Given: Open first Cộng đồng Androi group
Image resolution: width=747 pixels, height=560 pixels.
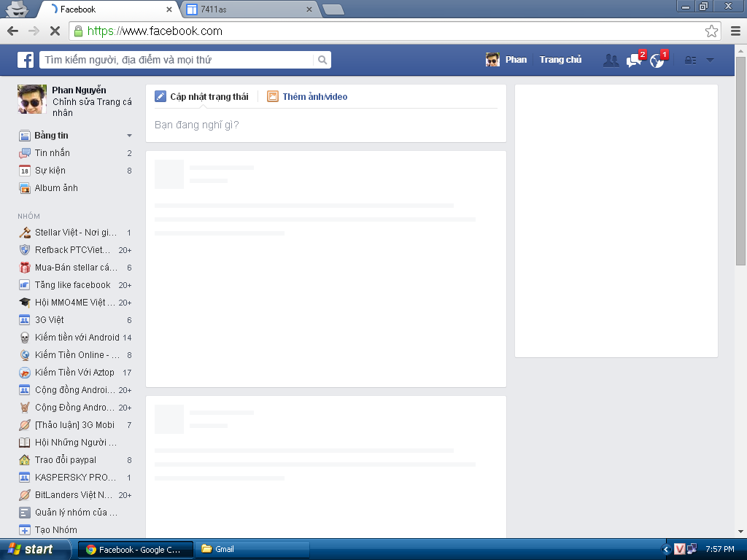Looking at the screenshot, I should [75, 390].
